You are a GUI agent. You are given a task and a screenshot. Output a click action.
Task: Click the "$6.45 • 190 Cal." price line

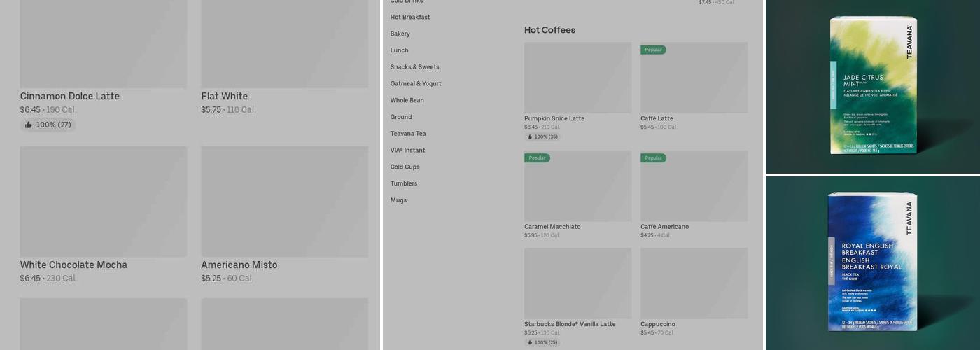point(48,110)
